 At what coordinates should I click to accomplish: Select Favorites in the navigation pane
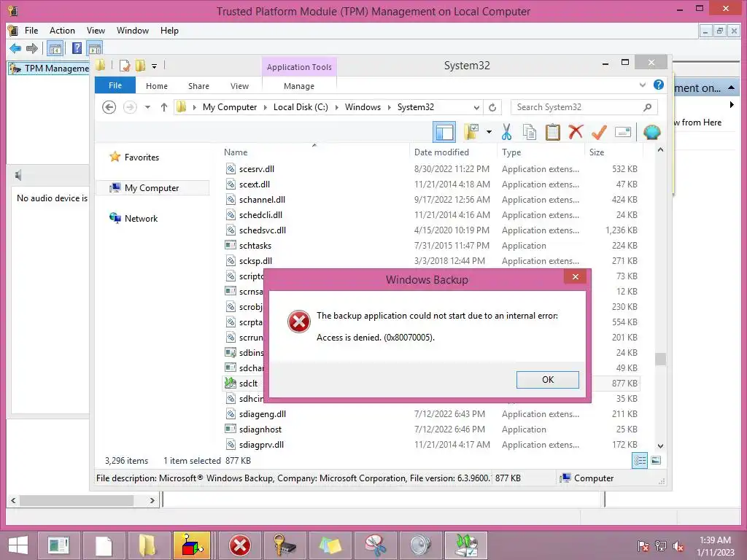pos(142,157)
